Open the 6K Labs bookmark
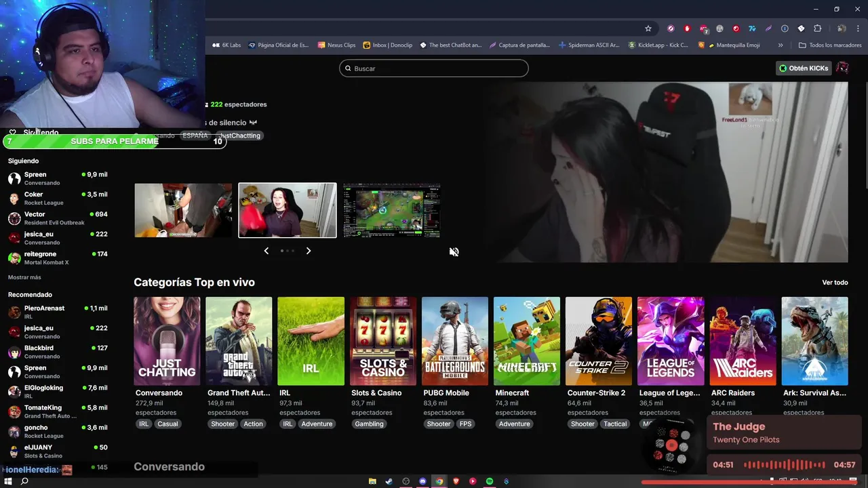Viewport: 868px width, 488px height. point(226,45)
